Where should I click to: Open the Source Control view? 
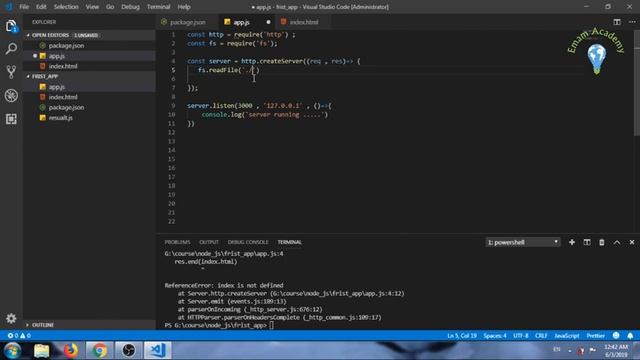click(x=11, y=72)
